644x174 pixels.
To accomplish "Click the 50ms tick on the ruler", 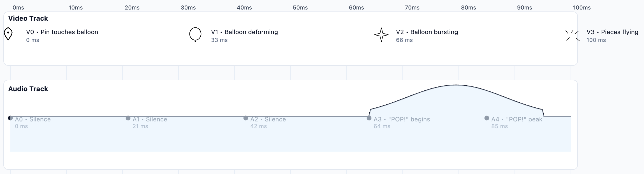I will (300, 8).
